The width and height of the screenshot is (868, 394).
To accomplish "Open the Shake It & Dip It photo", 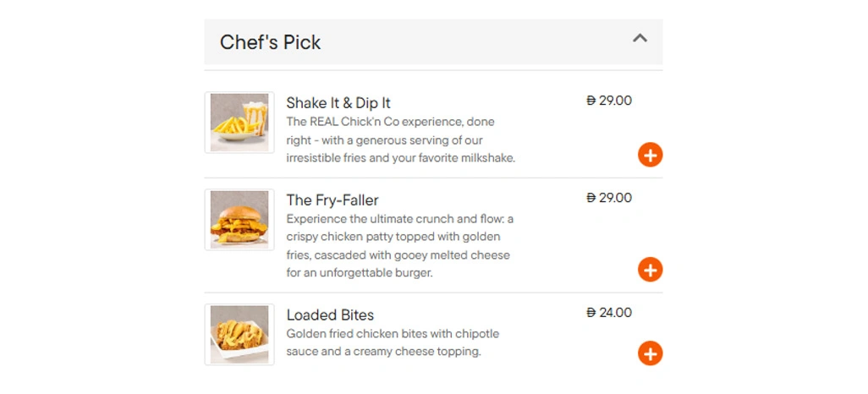I will click(x=239, y=123).
